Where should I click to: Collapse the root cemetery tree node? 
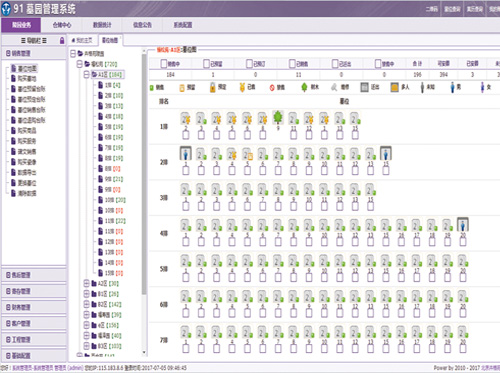pyautogui.click(x=73, y=53)
